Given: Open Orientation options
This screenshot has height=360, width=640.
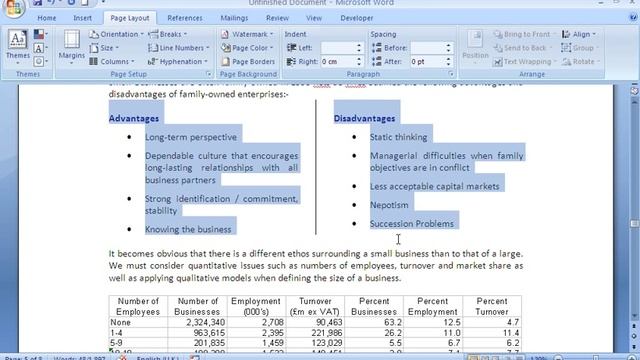Looking at the screenshot, I should (116, 34).
